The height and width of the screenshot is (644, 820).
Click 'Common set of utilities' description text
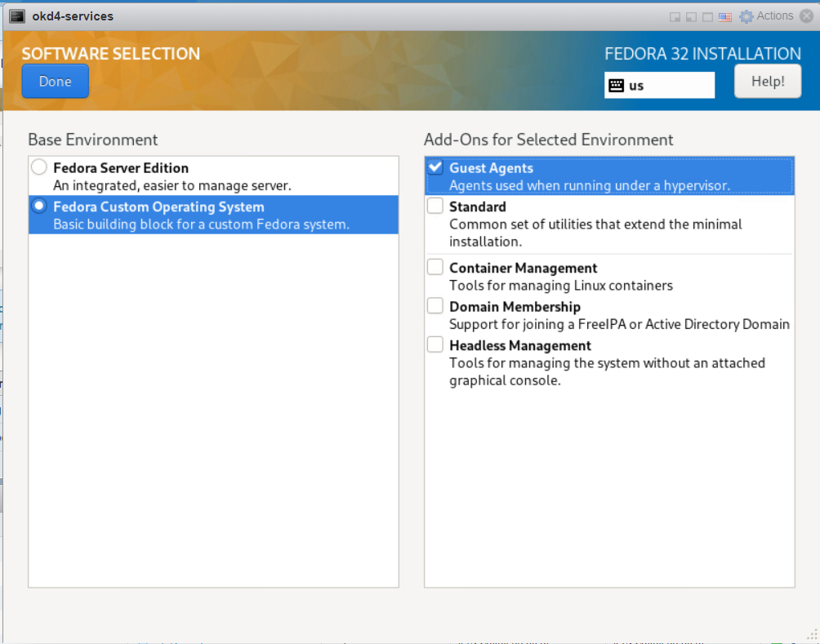click(595, 233)
